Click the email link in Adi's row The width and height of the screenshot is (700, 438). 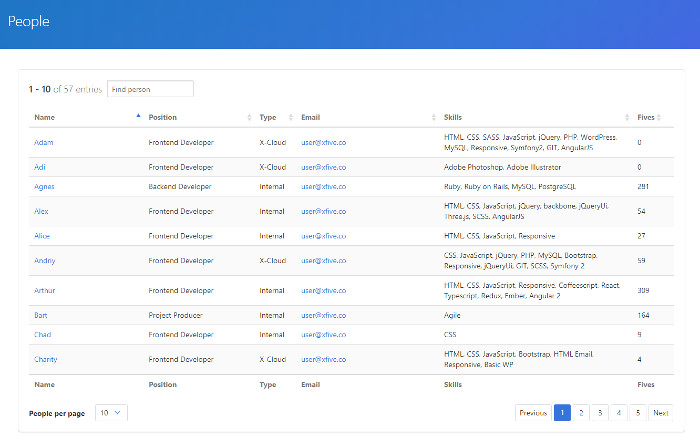(x=324, y=167)
